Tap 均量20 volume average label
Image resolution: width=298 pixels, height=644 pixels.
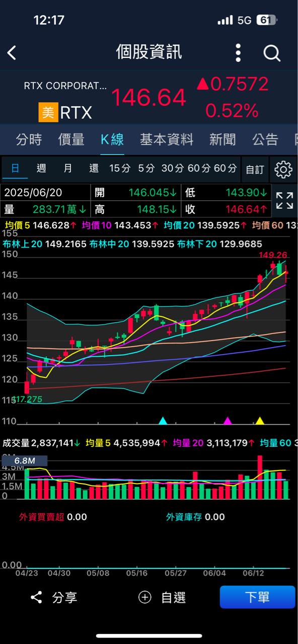pyautogui.click(x=188, y=443)
